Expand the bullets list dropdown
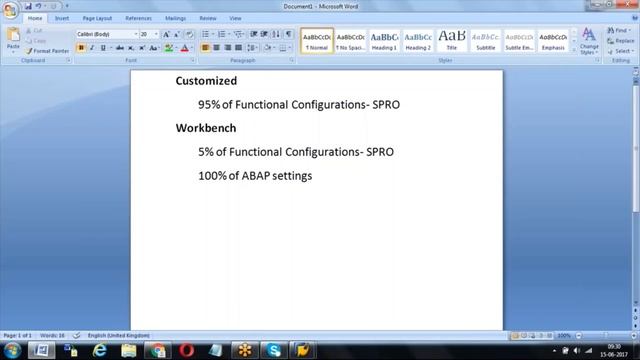 pos(213,34)
